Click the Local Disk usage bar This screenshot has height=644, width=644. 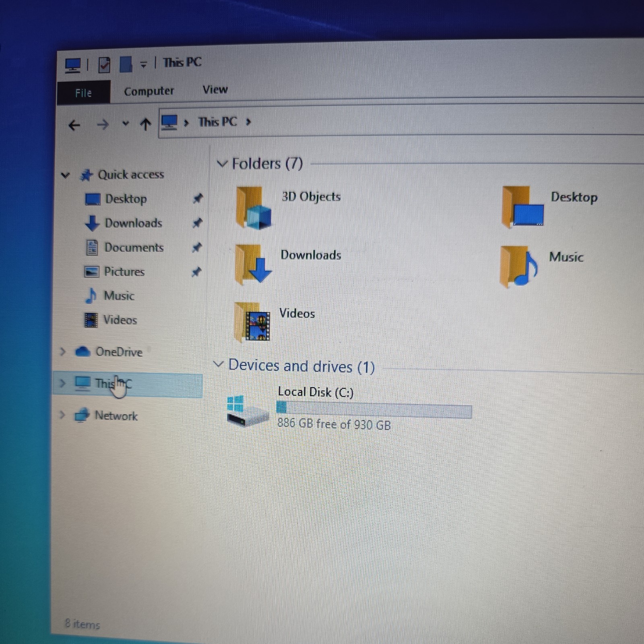pos(374,410)
